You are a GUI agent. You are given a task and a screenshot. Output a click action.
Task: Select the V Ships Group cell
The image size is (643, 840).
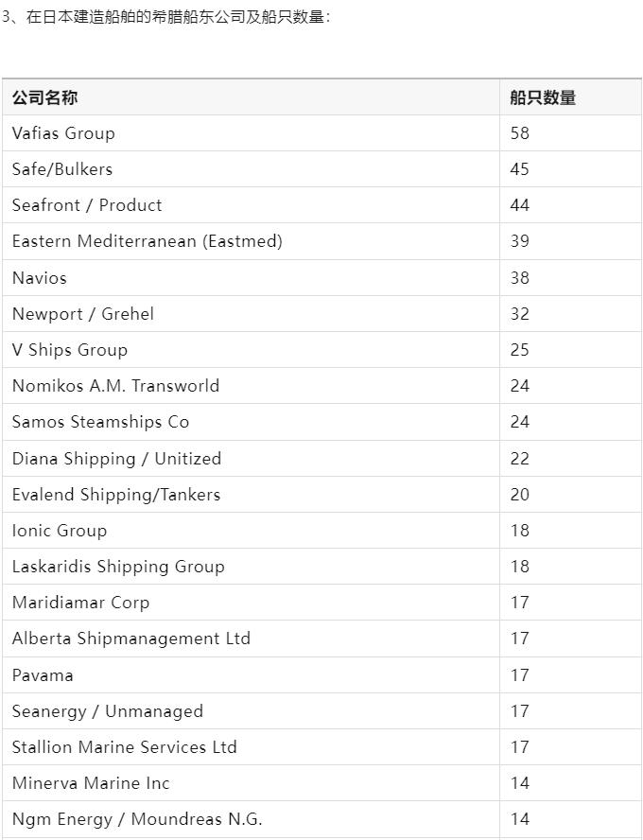point(252,350)
